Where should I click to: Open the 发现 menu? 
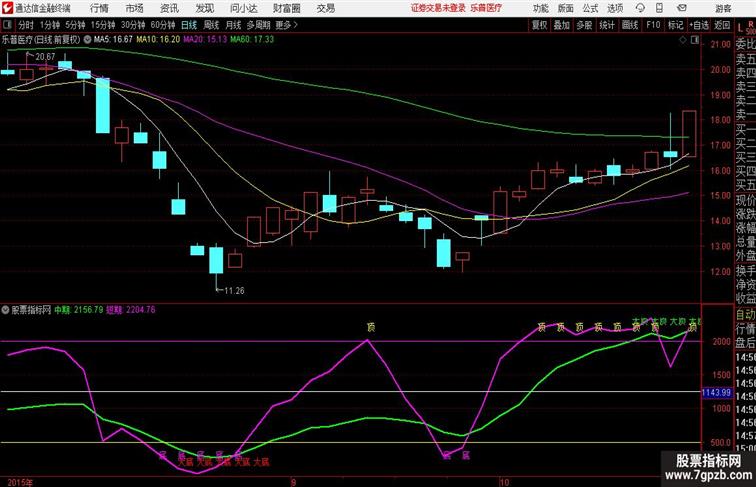click(204, 8)
